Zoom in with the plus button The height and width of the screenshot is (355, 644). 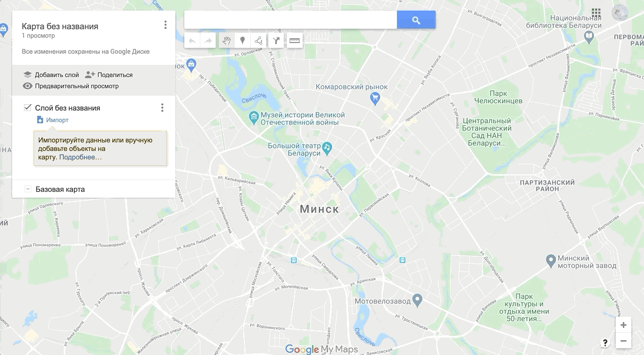[x=623, y=325]
